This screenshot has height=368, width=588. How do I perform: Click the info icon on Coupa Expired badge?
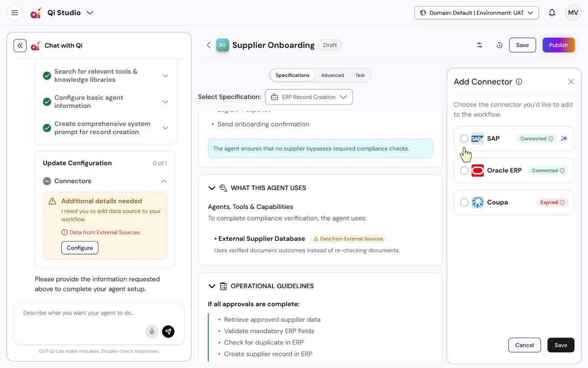562,203
